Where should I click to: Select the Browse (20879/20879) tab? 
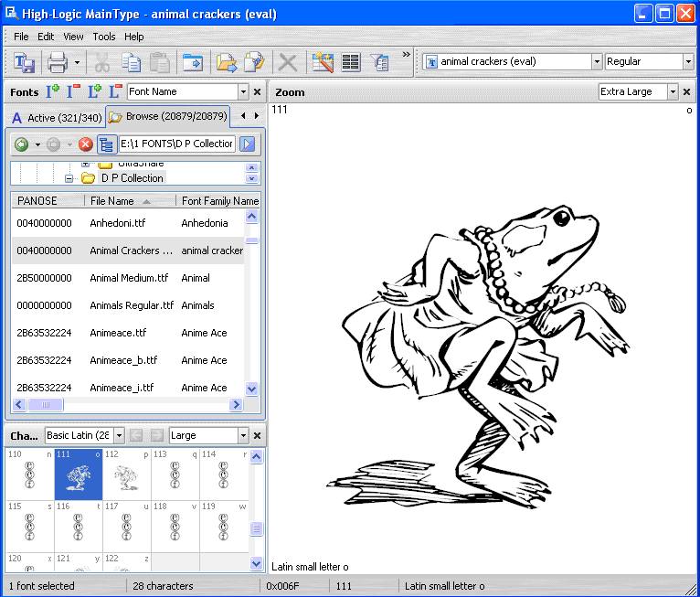pos(168,116)
